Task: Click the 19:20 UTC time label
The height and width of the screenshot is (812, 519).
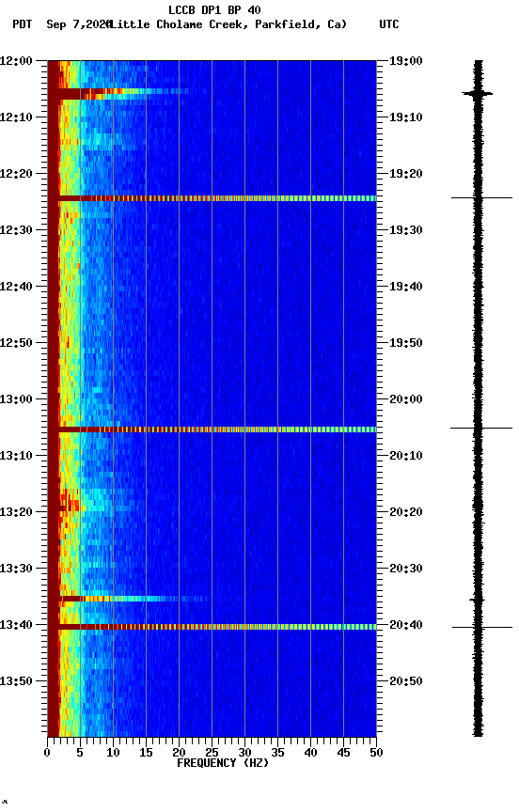Action: [406, 174]
